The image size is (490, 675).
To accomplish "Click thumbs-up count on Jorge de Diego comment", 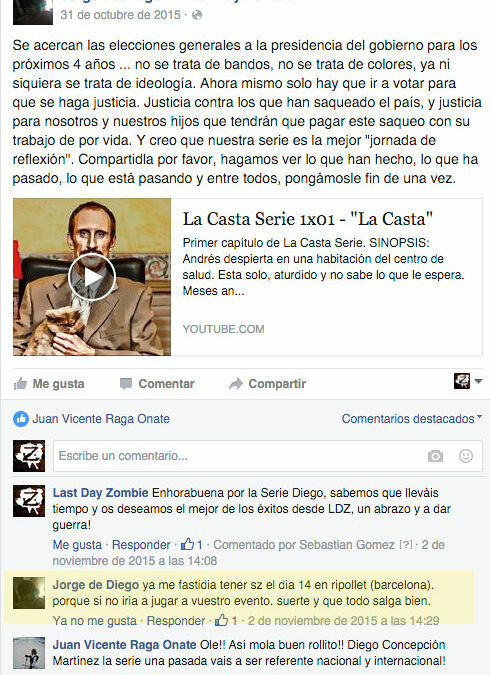I will point(226,621).
